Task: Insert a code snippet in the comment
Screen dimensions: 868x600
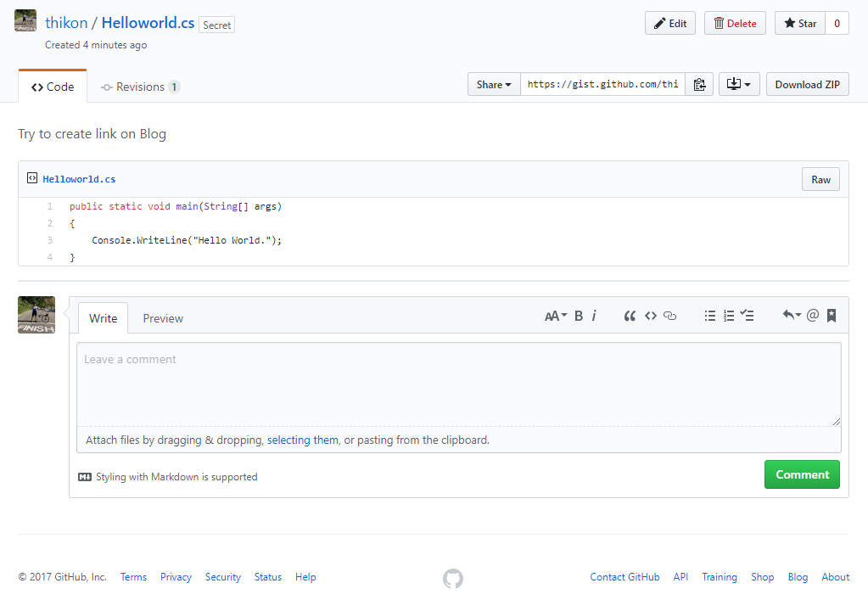Action: coord(650,315)
